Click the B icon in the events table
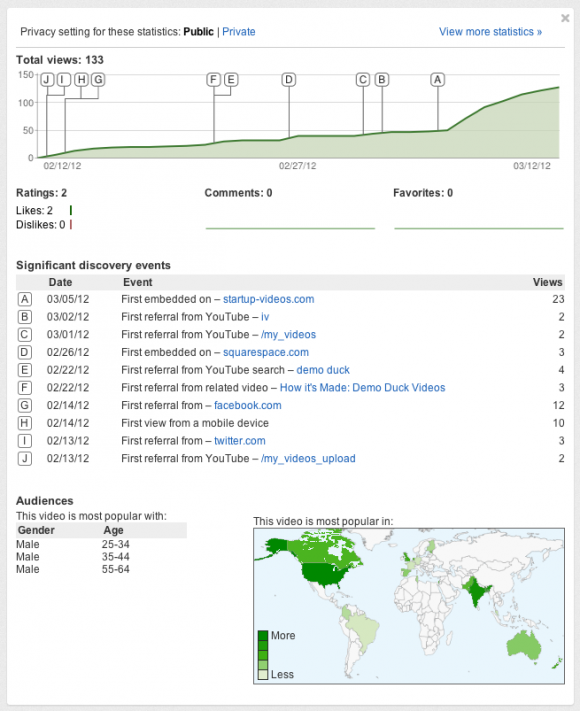 pyautogui.click(x=24, y=317)
